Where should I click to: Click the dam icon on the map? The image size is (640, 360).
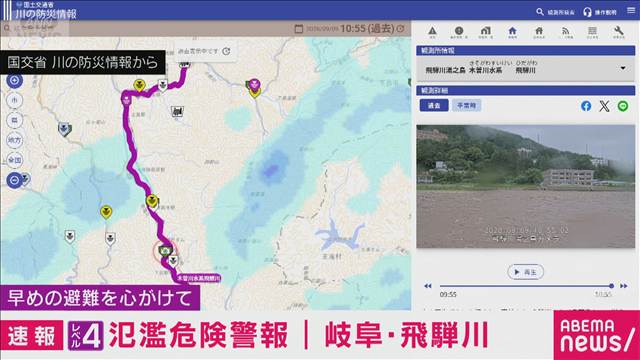177,111
